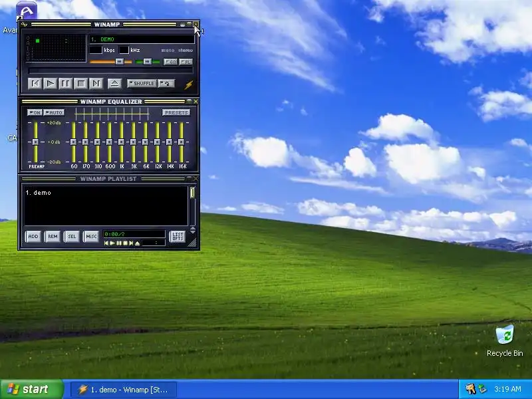The image size is (532, 399).
Task: Minimize the main Winamp window
Action: click(x=183, y=25)
